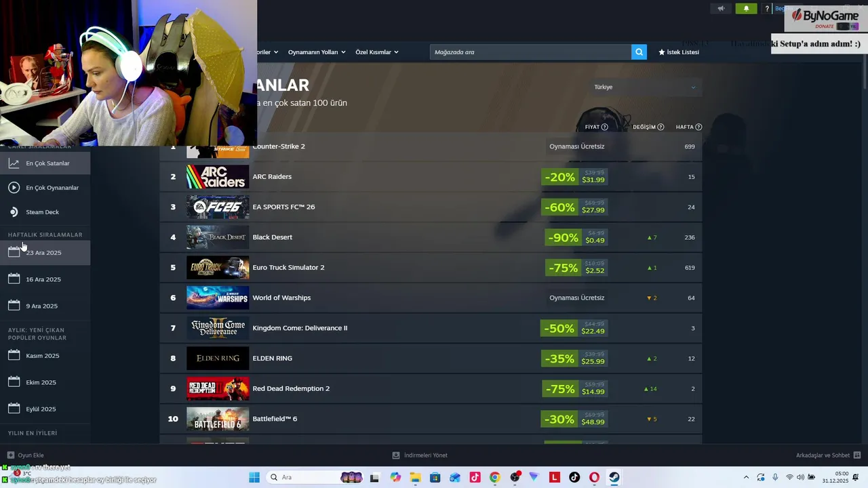This screenshot has height=488, width=868.
Task: Click the download icon for İndirmeleri Yönet
Action: pyautogui.click(x=396, y=455)
